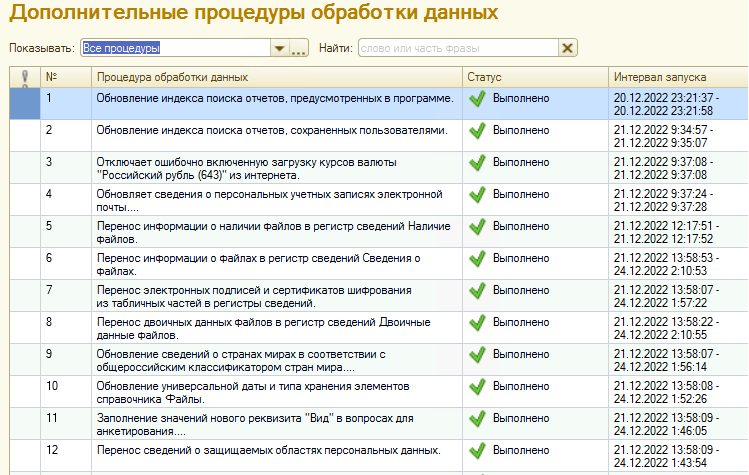Sort by Интервал запуска column header

pos(676,77)
